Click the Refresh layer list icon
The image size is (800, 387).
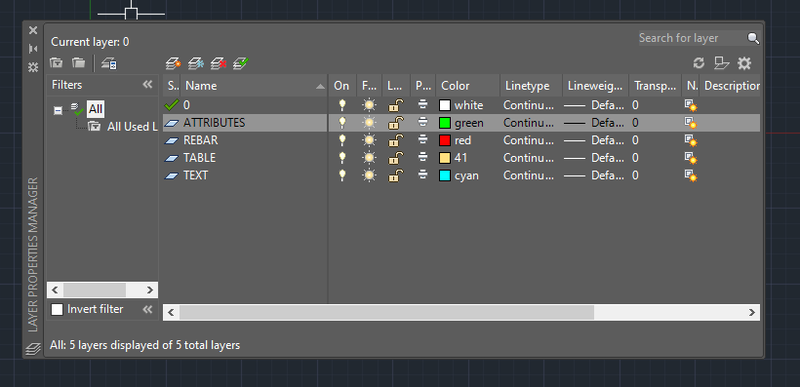click(x=698, y=63)
